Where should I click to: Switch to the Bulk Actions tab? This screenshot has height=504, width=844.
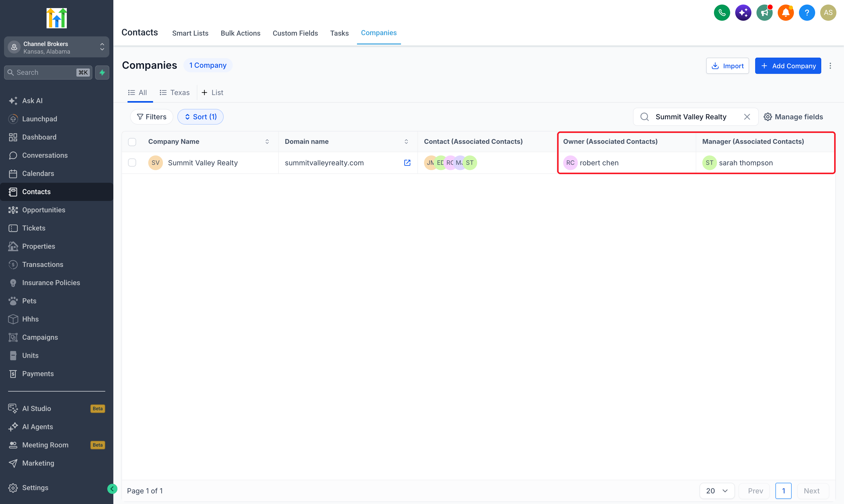point(240,33)
